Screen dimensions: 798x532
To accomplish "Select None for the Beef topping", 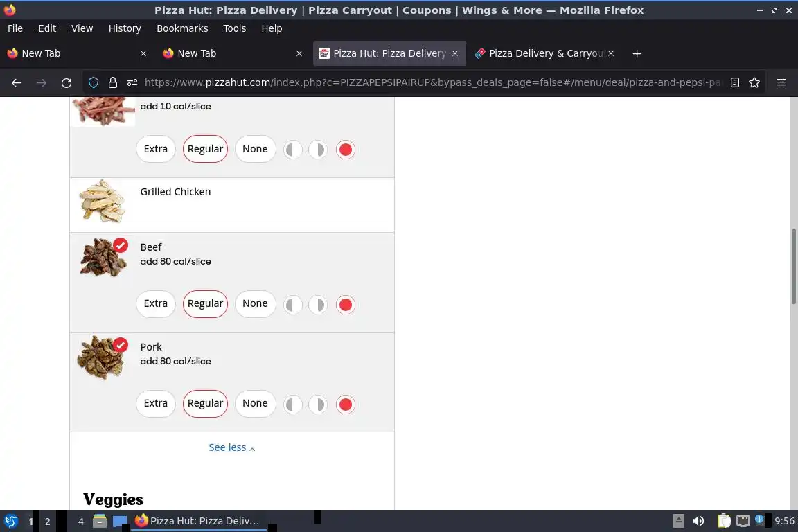I will (x=255, y=304).
